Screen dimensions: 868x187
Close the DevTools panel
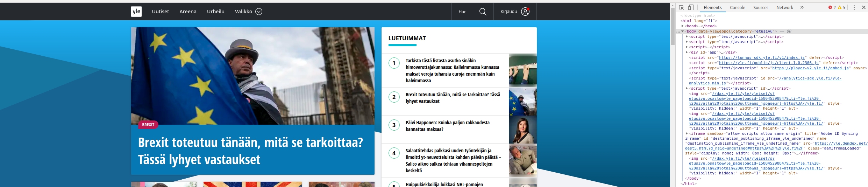coord(863,7)
